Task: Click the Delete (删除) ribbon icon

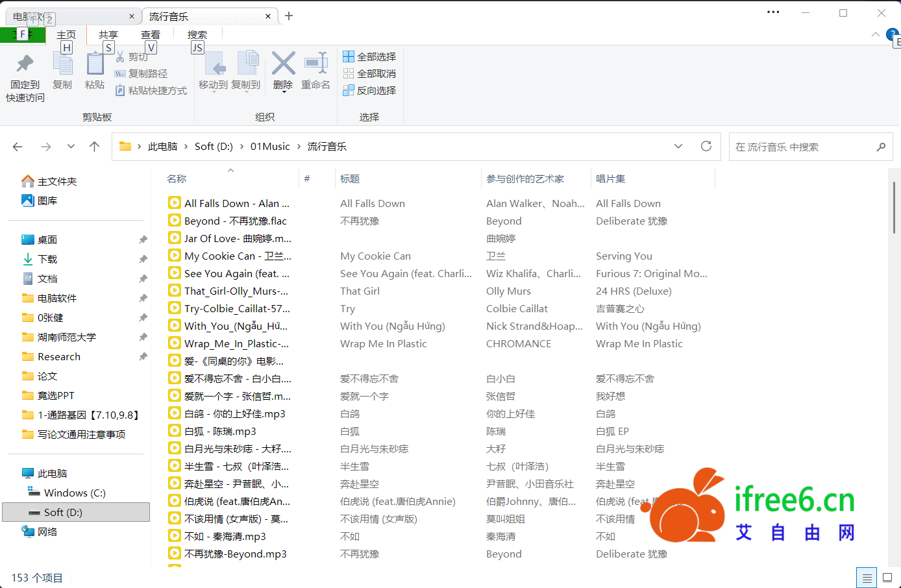Action: (283, 64)
